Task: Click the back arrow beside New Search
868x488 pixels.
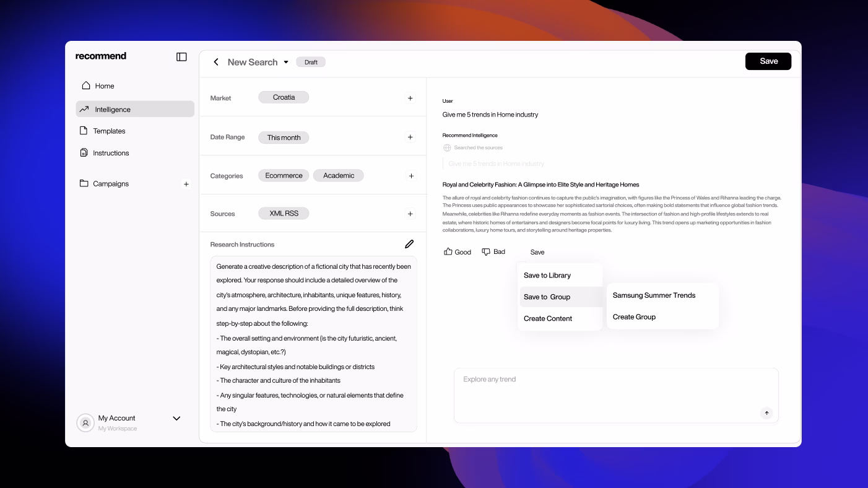Action: click(x=216, y=62)
